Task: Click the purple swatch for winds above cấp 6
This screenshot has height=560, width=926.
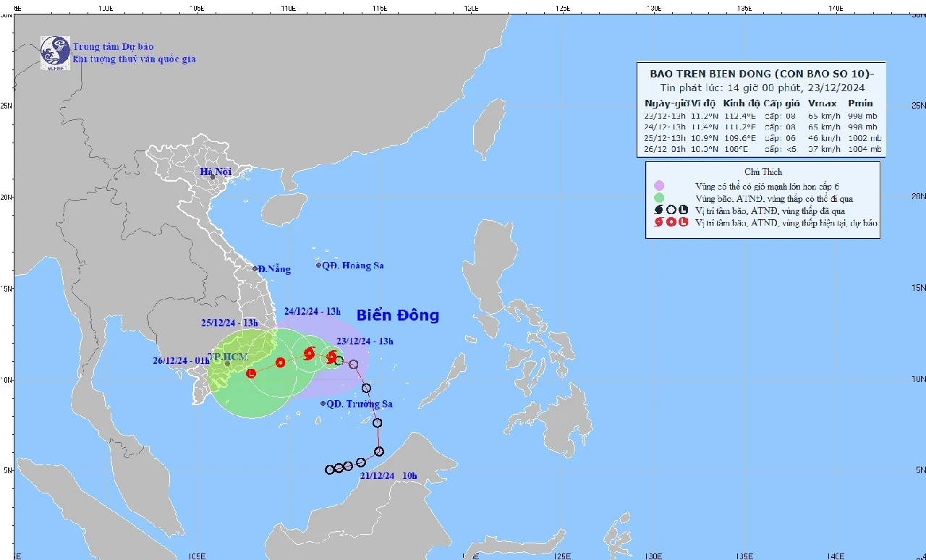Action: point(658,187)
